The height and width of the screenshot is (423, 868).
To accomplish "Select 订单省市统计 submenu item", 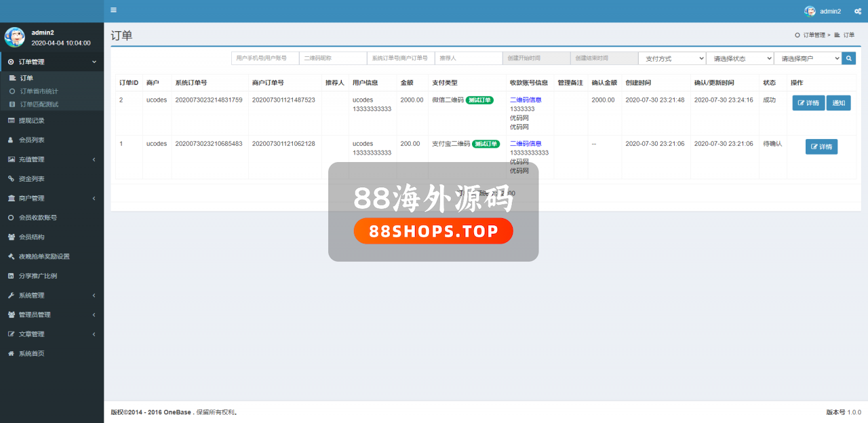I will (39, 91).
